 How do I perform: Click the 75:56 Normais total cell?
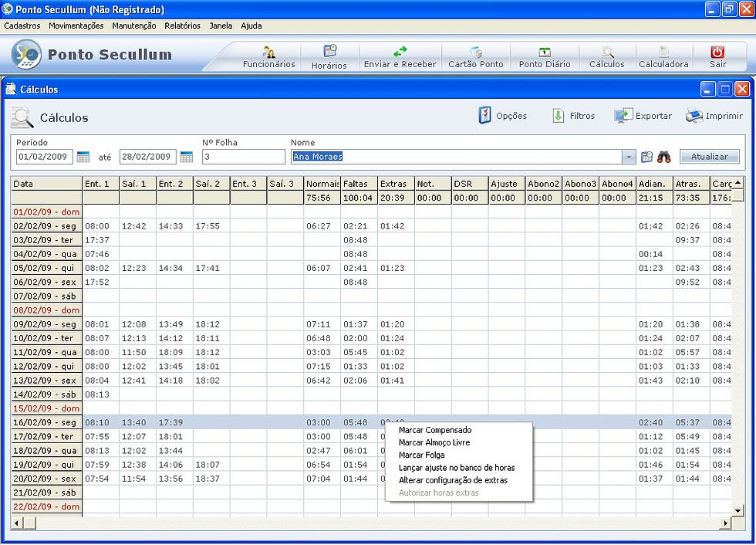pyautogui.click(x=322, y=198)
